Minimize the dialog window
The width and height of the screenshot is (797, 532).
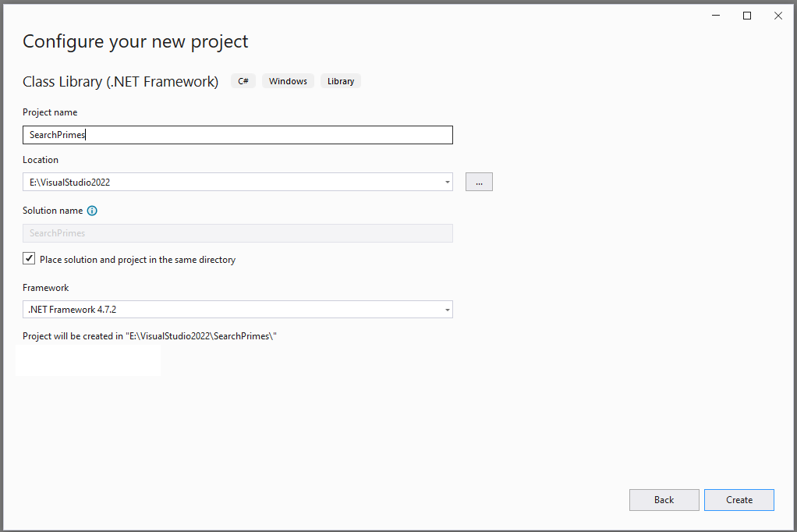(x=716, y=16)
